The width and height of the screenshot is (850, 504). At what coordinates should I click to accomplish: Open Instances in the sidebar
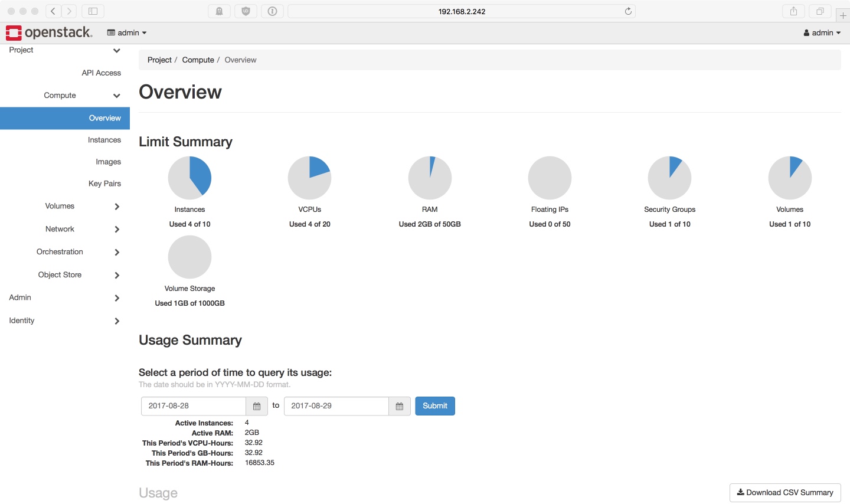(104, 140)
